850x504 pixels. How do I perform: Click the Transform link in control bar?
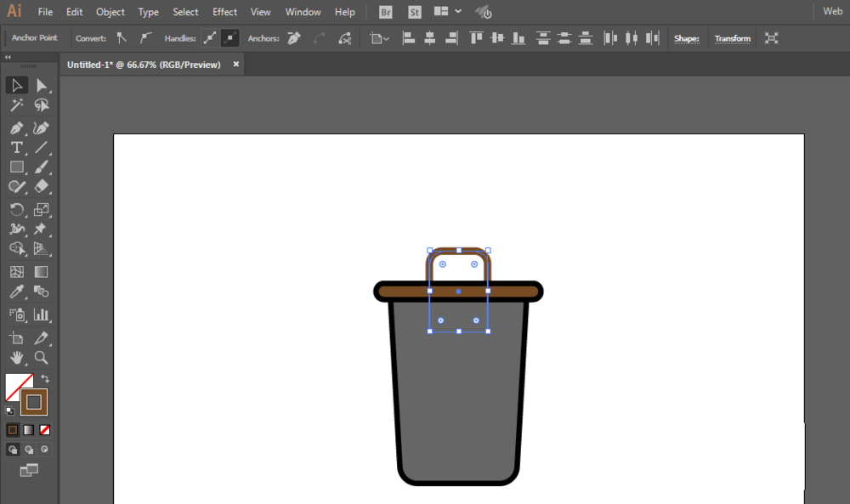(732, 38)
